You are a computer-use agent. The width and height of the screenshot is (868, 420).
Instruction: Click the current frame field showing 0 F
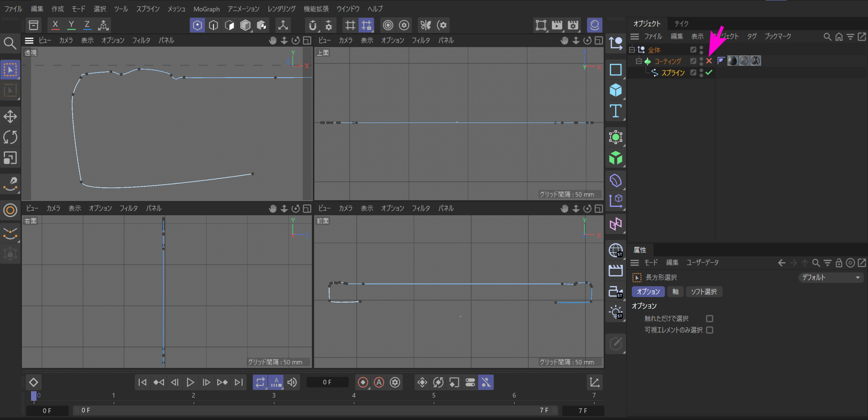point(327,383)
